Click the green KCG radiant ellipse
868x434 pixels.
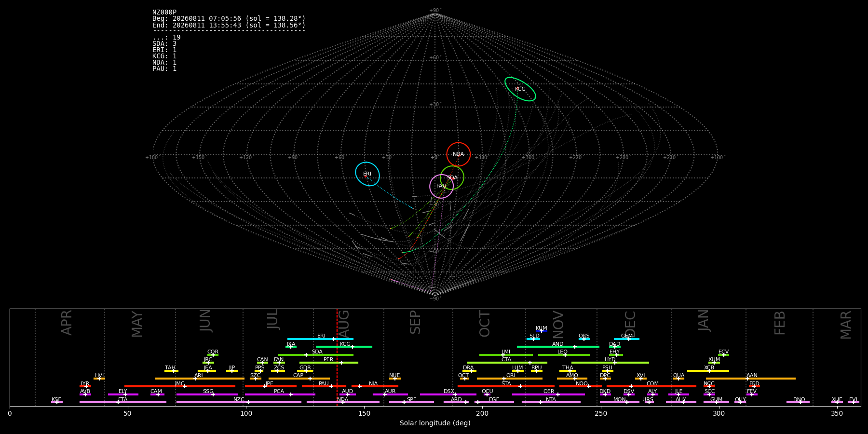tap(520, 89)
